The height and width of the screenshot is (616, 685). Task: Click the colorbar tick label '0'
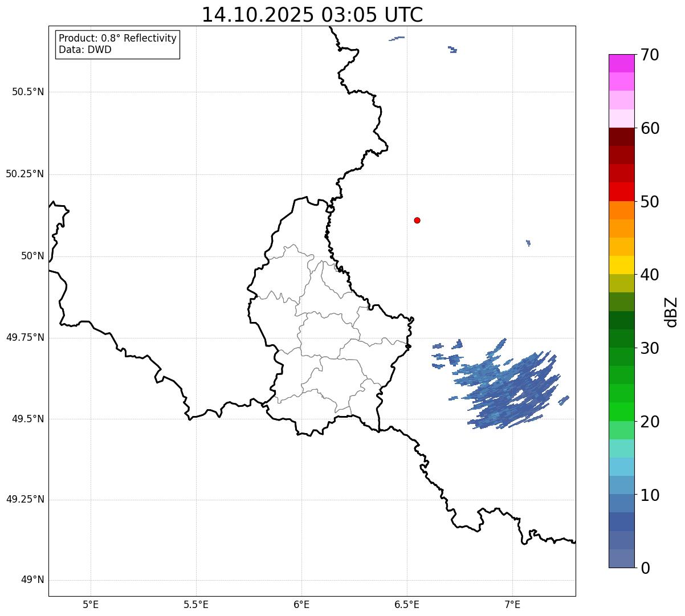645,568
